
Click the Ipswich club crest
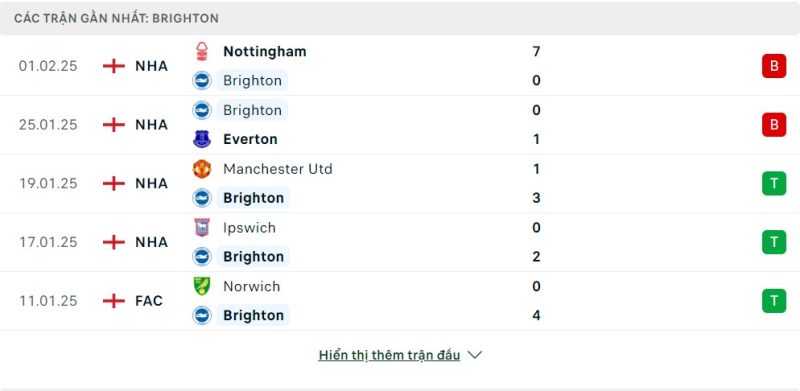point(202,228)
